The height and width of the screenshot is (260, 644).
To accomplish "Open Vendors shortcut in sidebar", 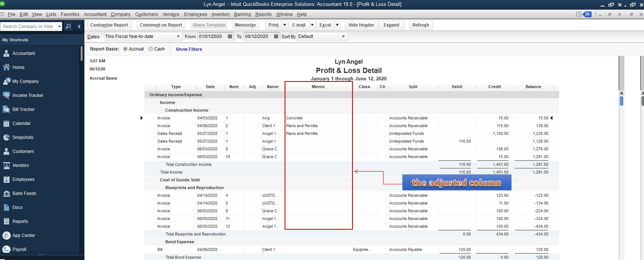I will [20, 165].
